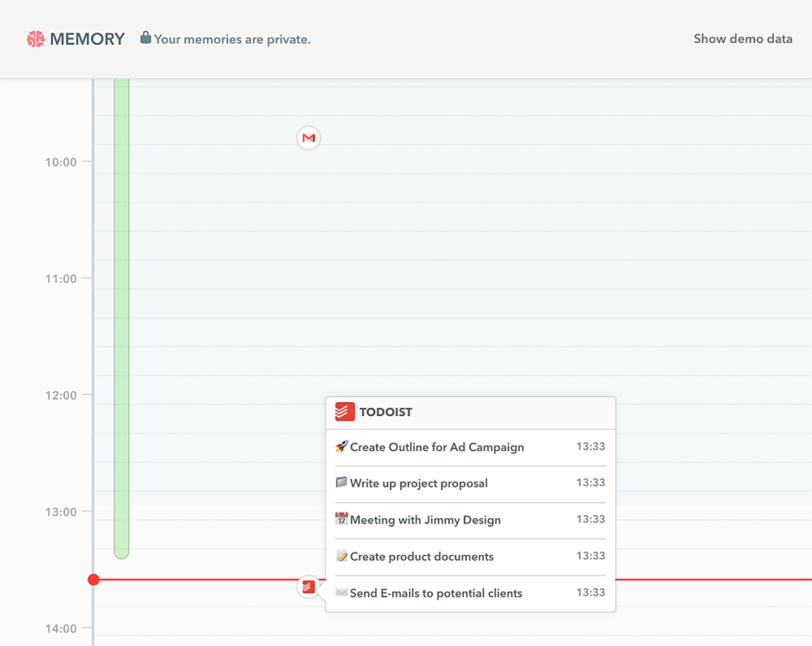Select the Write up project proposal entry
The width and height of the screenshot is (812, 646).
[x=419, y=483]
